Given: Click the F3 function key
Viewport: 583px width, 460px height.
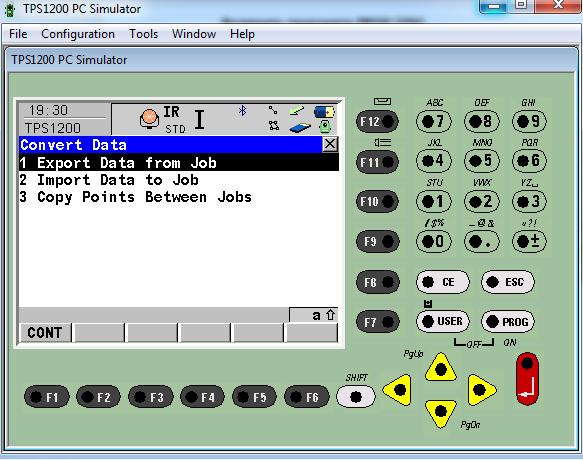Looking at the screenshot, I should click(151, 397).
